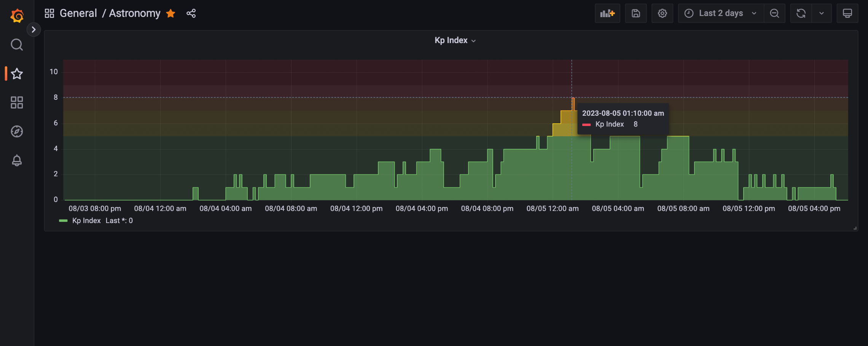Open the Explore compass icon
The height and width of the screenshot is (346, 868).
17,131
